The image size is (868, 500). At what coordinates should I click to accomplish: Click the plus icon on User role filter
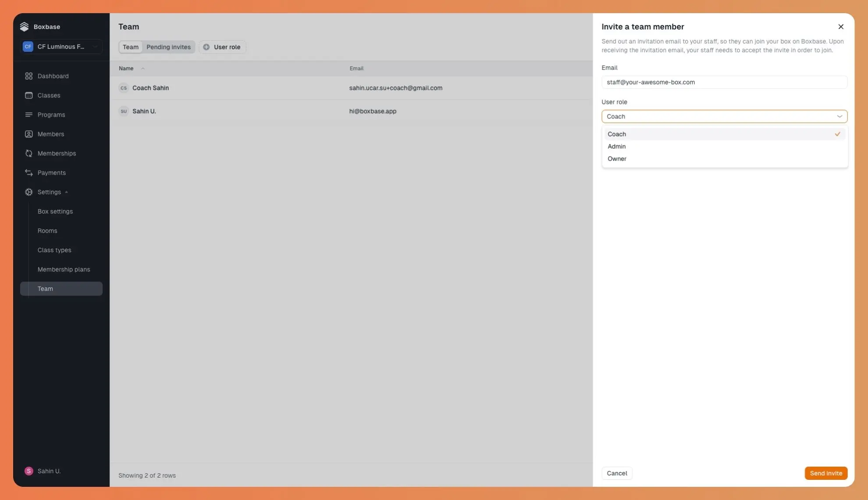(206, 47)
